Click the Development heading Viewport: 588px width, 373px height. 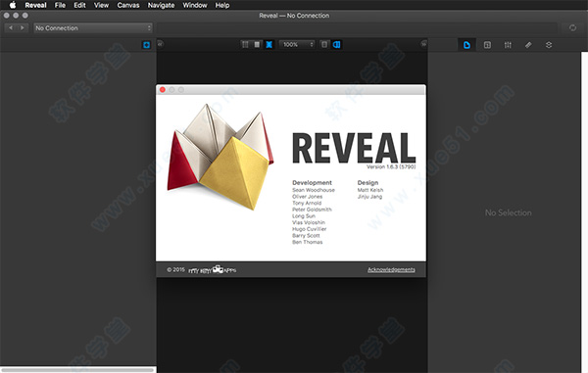pos(312,183)
